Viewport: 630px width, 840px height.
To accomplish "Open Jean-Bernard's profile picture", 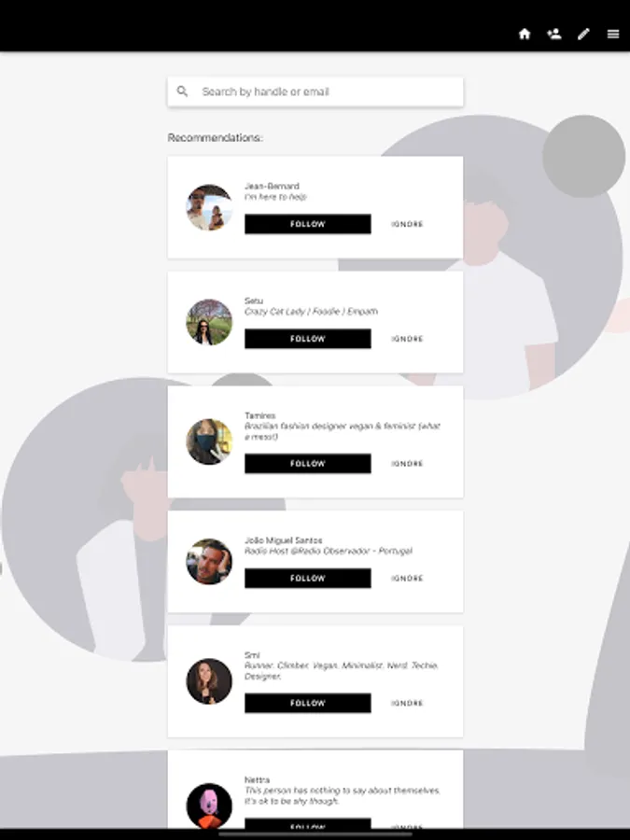I will (x=209, y=207).
